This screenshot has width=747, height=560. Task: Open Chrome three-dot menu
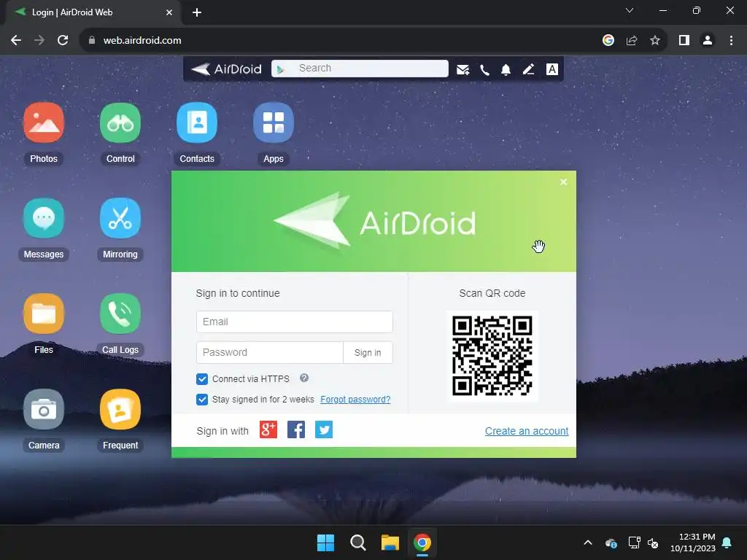pyautogui.click(x=731, y=41)
